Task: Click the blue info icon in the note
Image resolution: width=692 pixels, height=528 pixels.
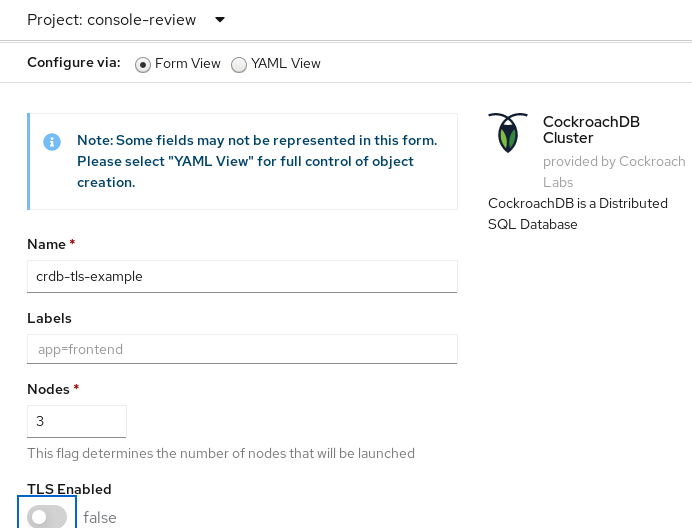Action: 52,142
